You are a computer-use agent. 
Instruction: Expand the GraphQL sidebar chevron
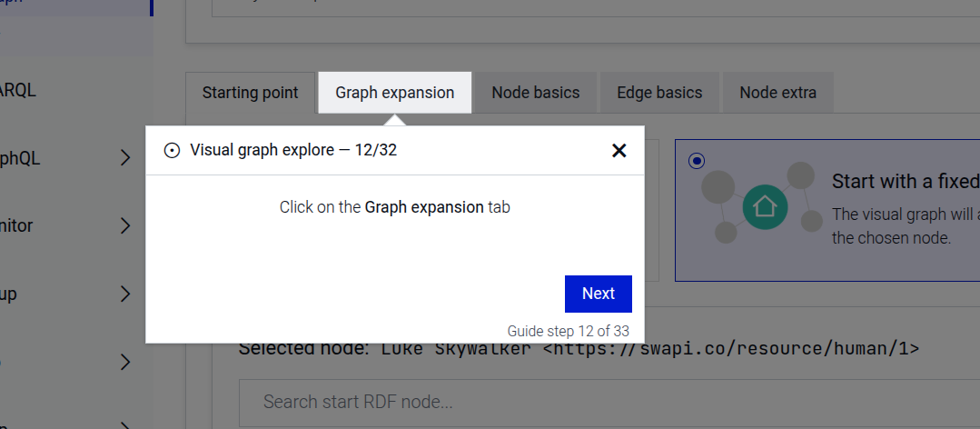(x=125, y=159)
